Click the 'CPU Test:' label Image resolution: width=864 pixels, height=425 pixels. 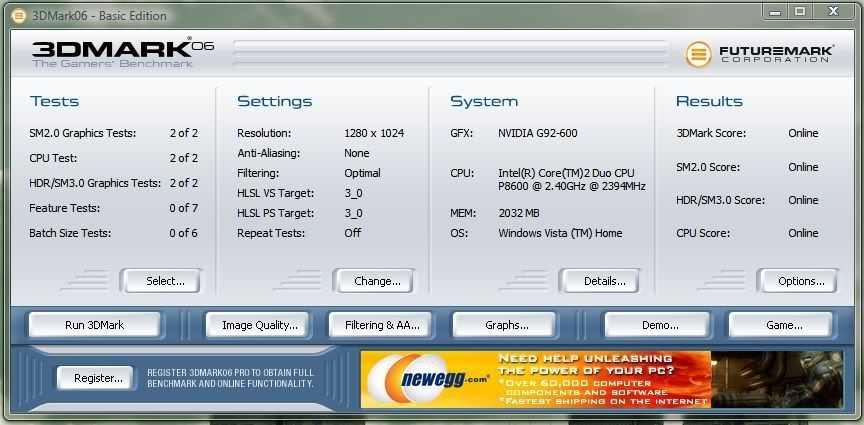click(53, 158)
